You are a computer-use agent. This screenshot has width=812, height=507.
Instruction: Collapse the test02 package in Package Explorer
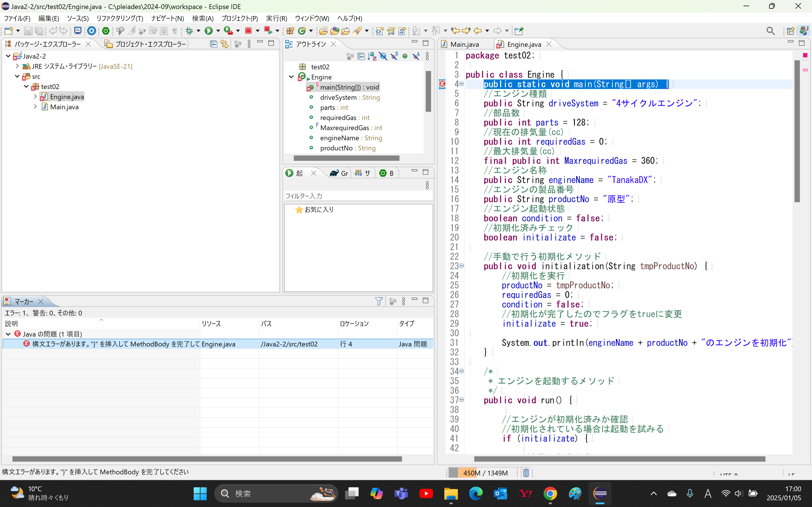click(26, 86)
